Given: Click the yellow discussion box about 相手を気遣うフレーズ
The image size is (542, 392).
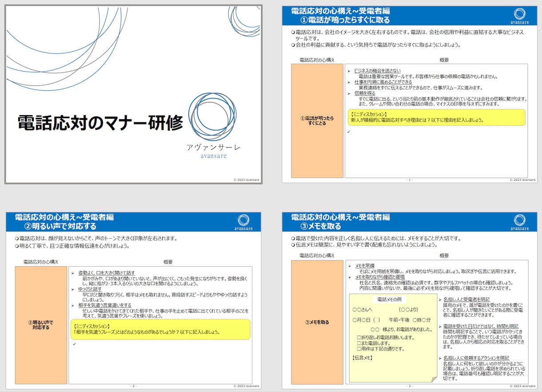Looking at the screenshot, I should [160, 329].
